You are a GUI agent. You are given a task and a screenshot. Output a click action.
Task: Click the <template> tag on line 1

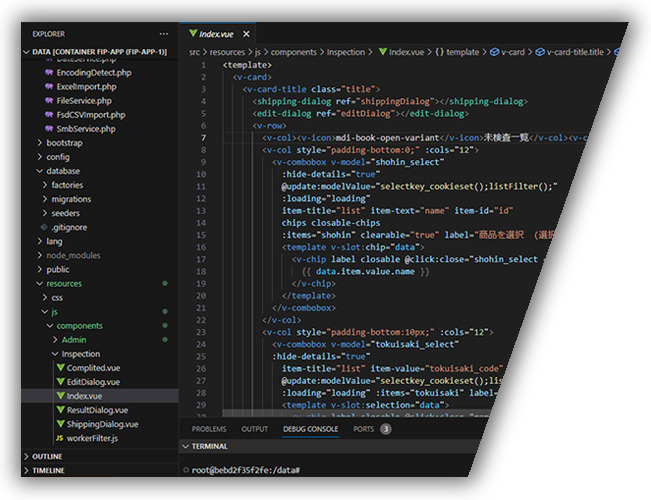click(x=247, y=65)
